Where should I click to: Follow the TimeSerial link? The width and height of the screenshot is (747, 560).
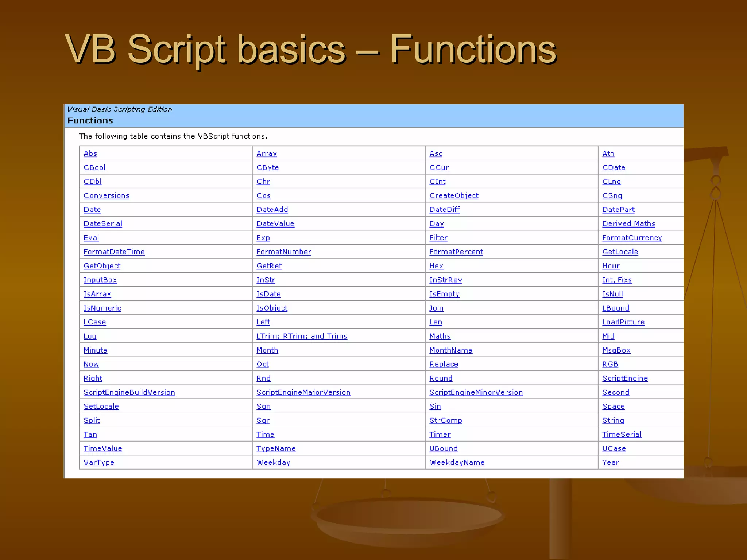point(622,434)
